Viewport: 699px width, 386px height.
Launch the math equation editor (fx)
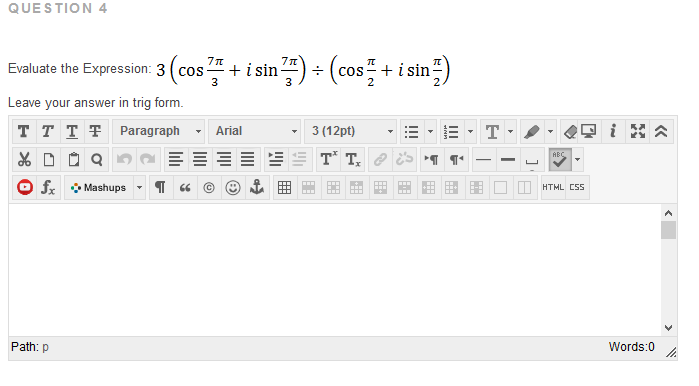click(48, 188)
